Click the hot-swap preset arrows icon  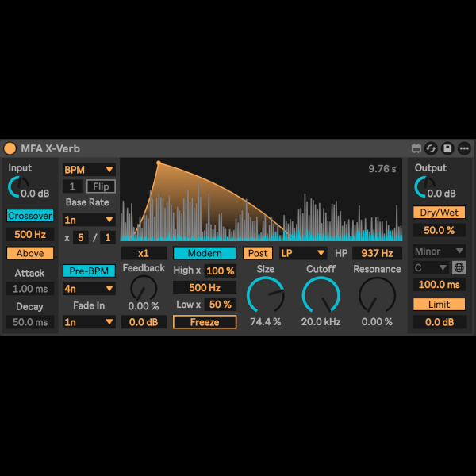coord(431,148)
